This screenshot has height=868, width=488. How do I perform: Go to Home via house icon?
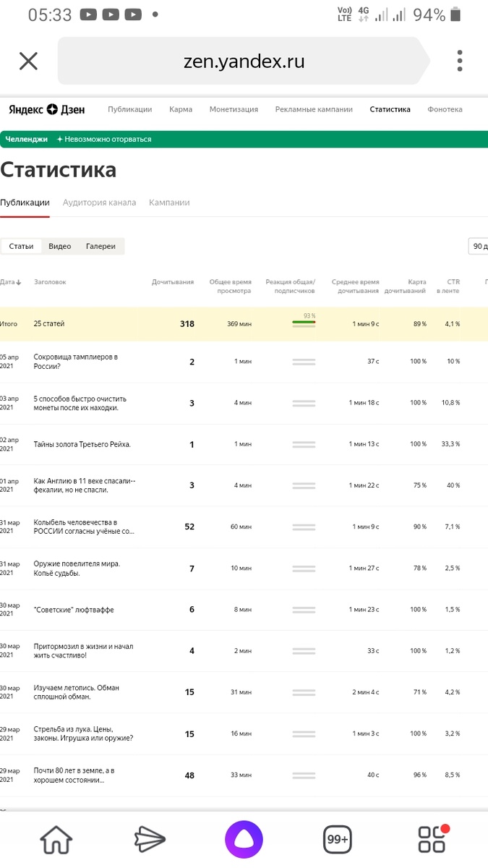(56, 840)
